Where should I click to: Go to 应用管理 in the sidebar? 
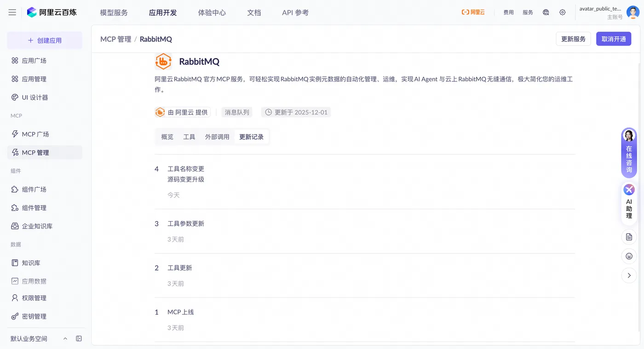tap(45, 79)
